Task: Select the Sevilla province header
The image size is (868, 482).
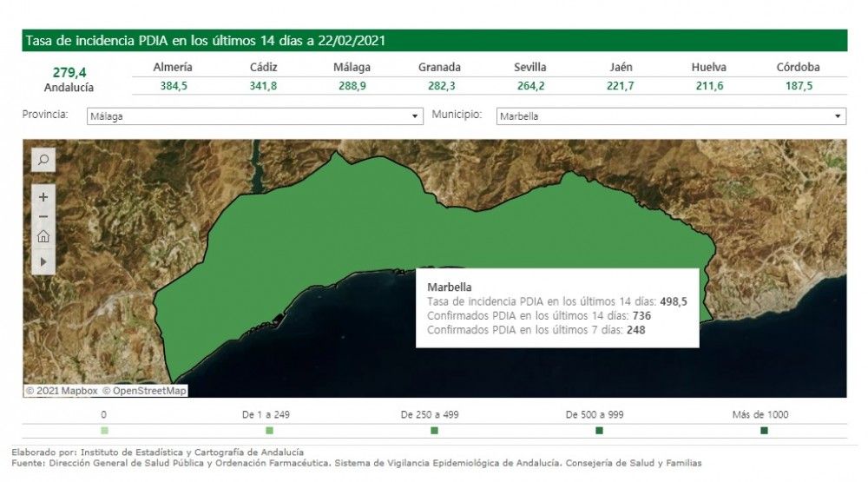Action: (529, 67)
